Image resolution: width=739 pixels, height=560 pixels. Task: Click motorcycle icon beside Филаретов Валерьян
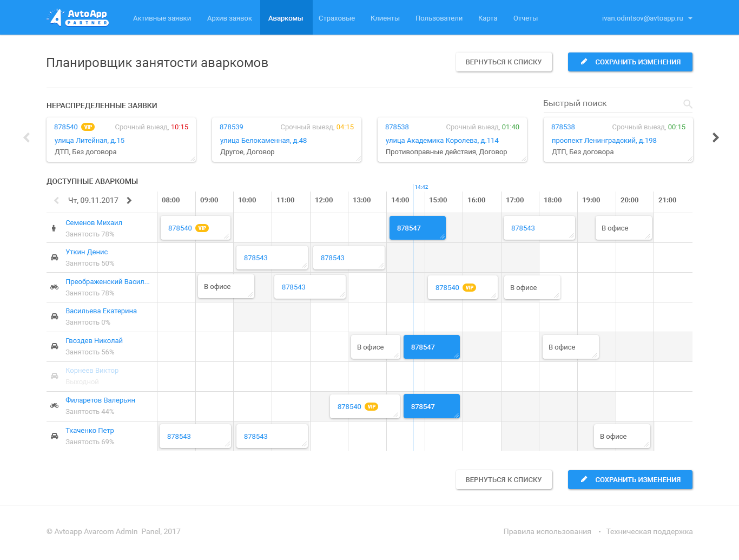click(x=54, y=406)
